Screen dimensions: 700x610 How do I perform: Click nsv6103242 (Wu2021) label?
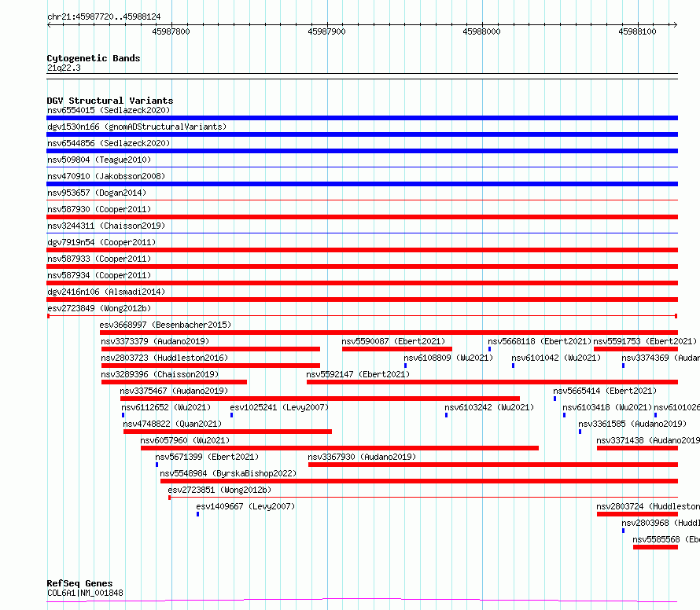coord(489,407)
